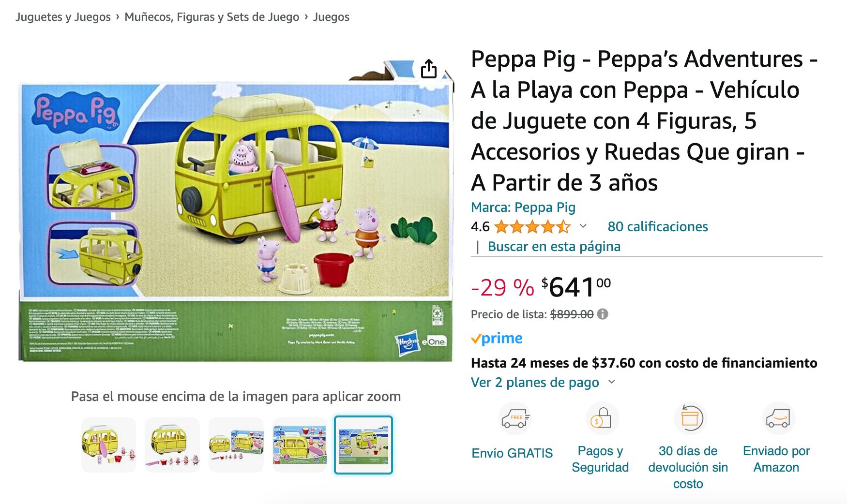847x504 pixels.
Task: Expand Ver 2 planes de pago
Action: tap(543, 383)
